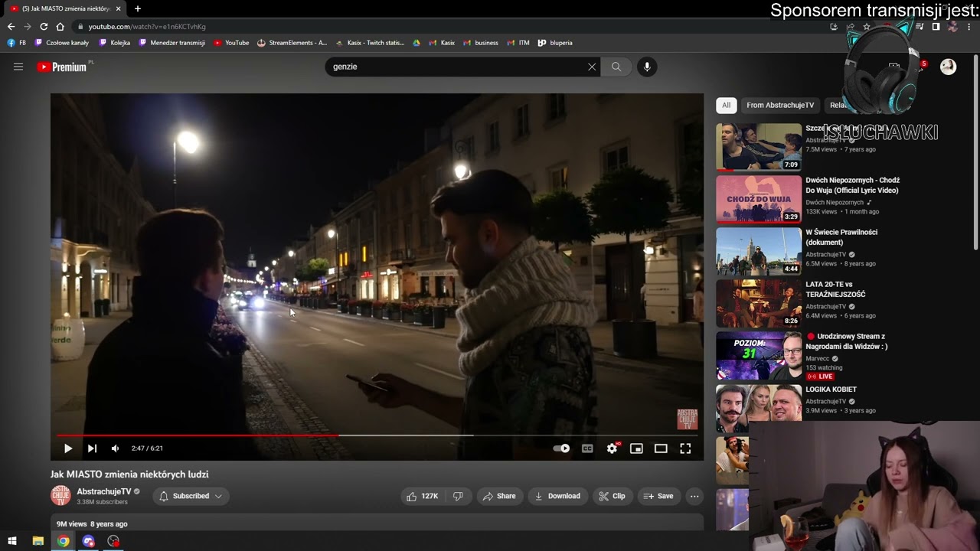Go to browser home page
Screen dimensions: 980x551
point(60,26)
